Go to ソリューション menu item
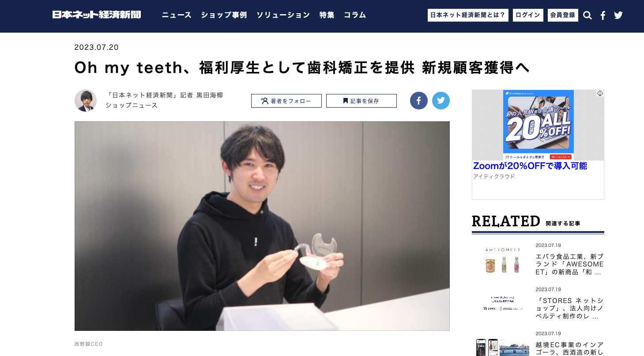 pos(283,15)
